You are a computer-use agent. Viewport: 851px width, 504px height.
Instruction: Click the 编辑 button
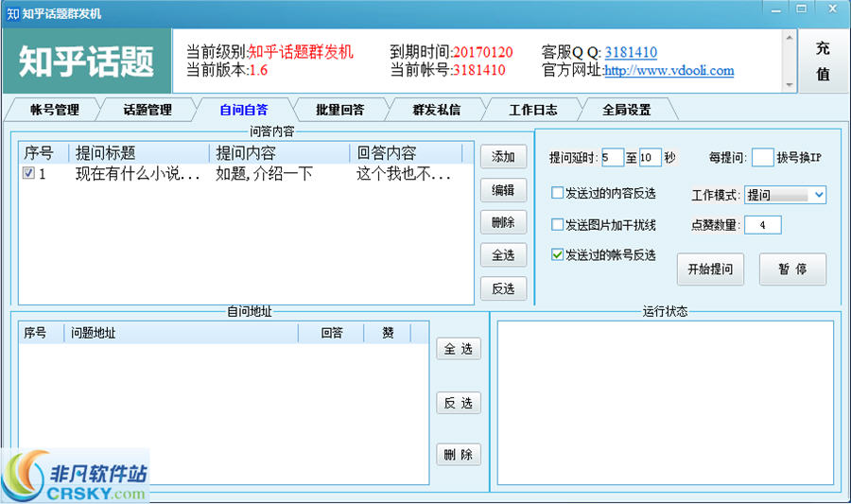point(503,190)
